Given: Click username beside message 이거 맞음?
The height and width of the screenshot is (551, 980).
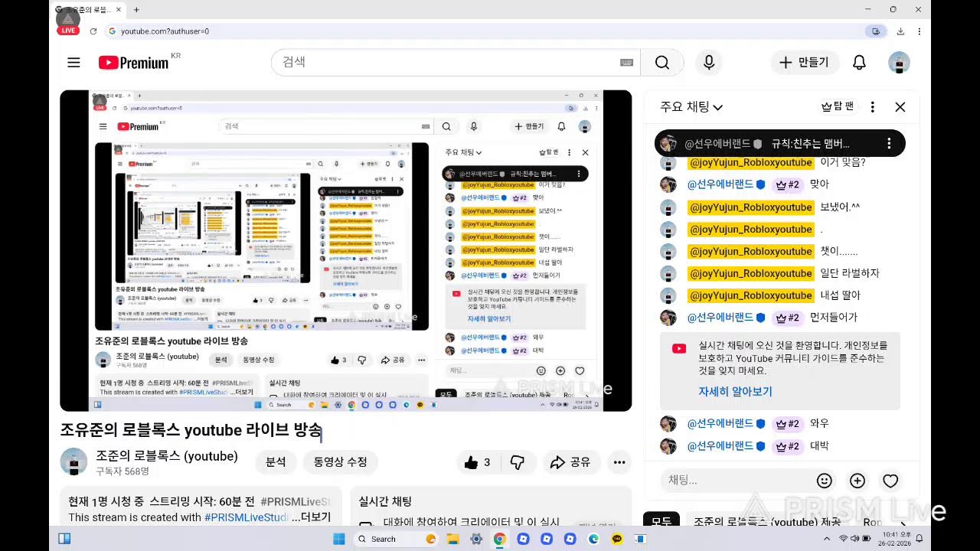Looking at the screenshot, I should coord(750,162).
